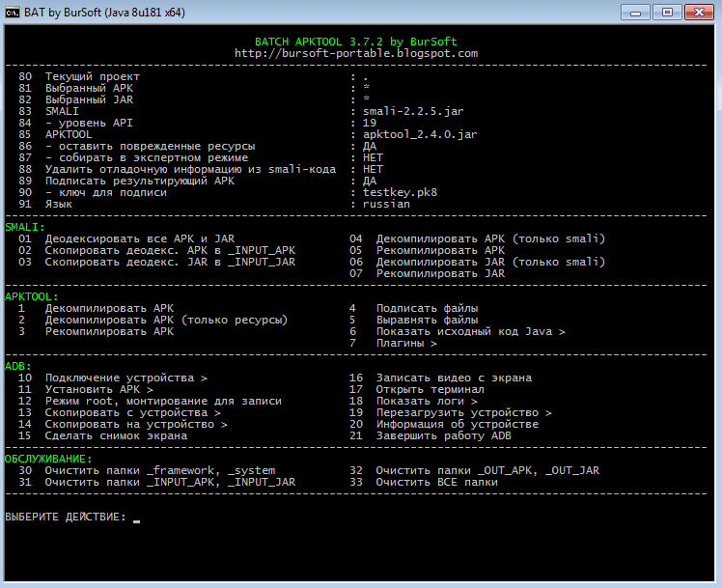Click option 20 Информация об устройстве
The width and height of the screenshot is (722, 588).
coord(444,424)
